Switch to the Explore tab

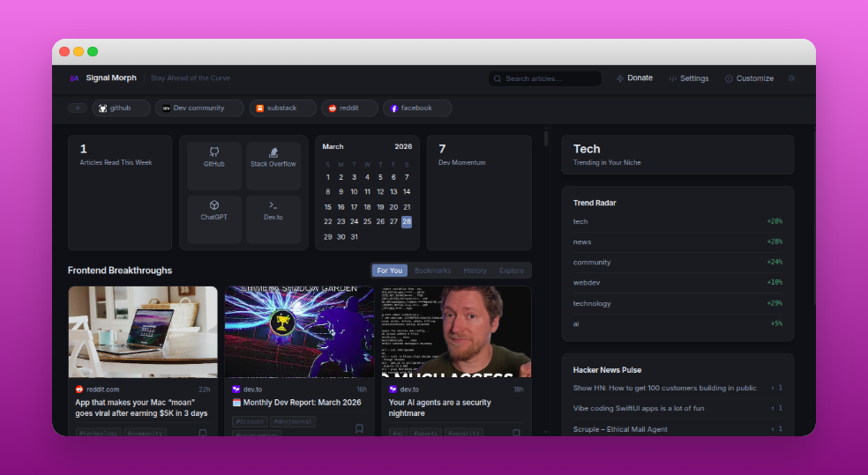tap(512, 271)
